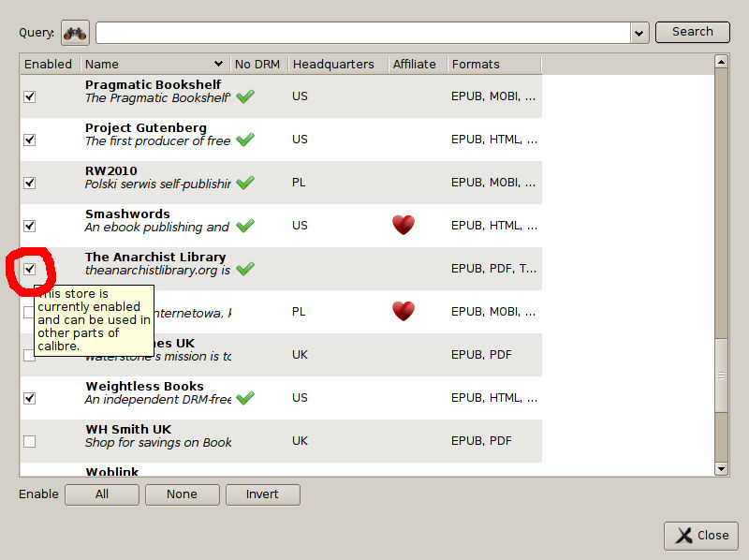Select the Project Gutenberg store name
The width and height of the screenshot is (749, 560).
point(146,127)
